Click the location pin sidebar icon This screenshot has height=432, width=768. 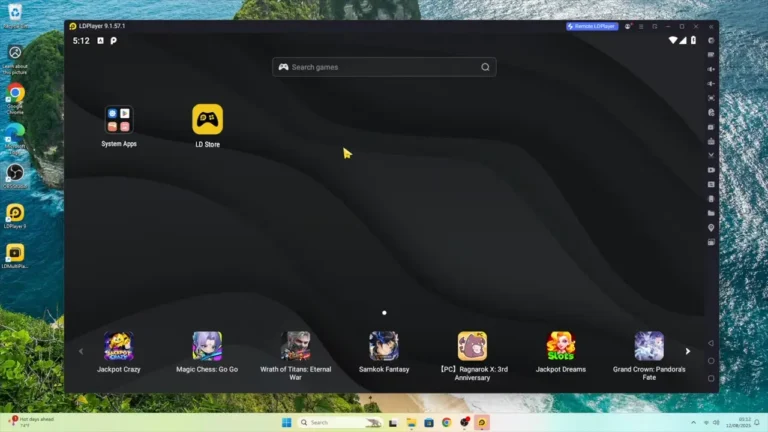tap(711, 228)
